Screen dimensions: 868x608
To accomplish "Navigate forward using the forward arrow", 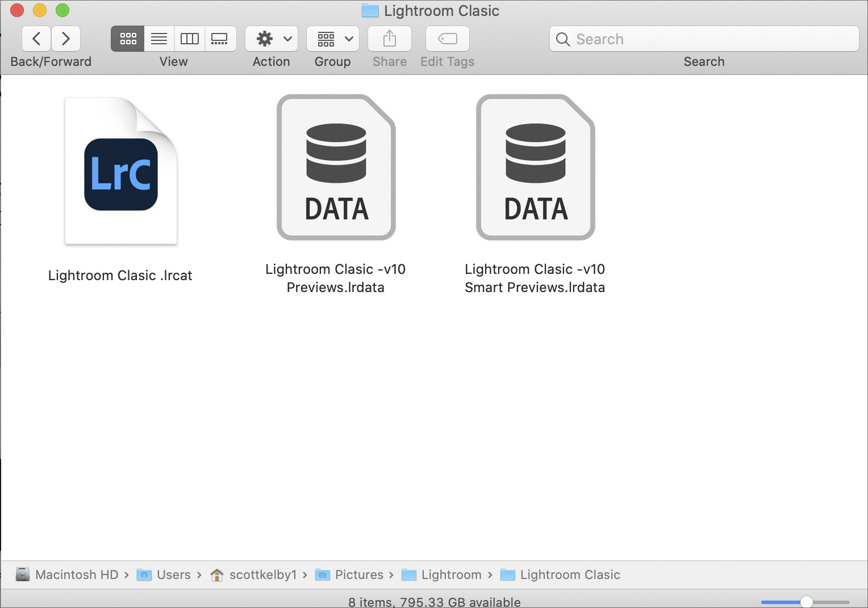I will click(x=66, y=39).
